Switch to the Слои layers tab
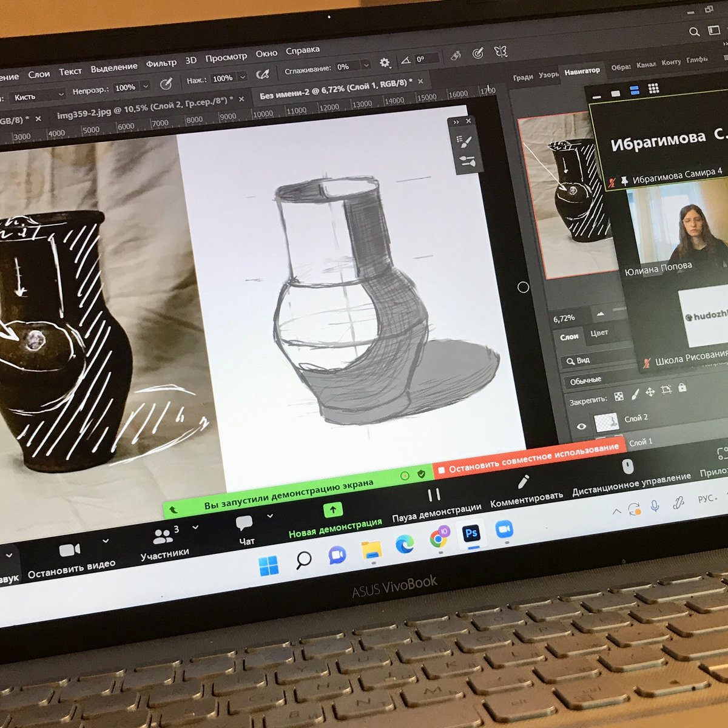This screenshot has height=728, width=728. pos(569,337)
